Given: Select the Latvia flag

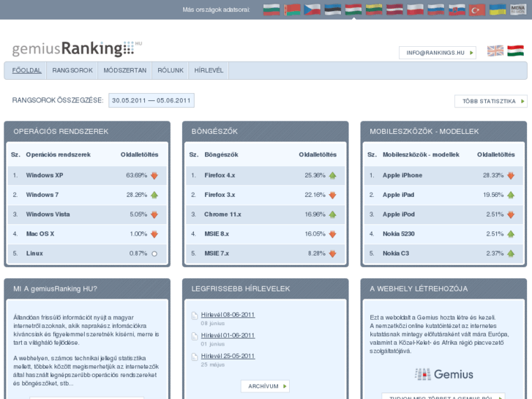Looking at the screenshot, I should [394, 10].
